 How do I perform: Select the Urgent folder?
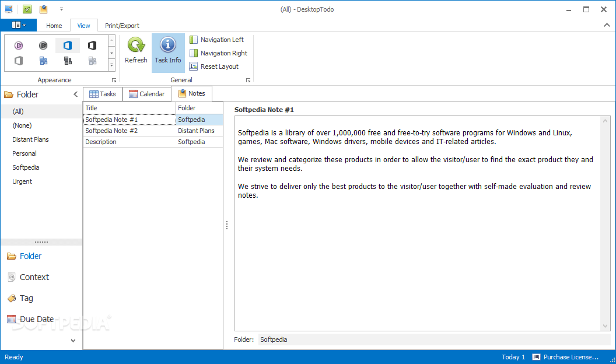point(41,181)
